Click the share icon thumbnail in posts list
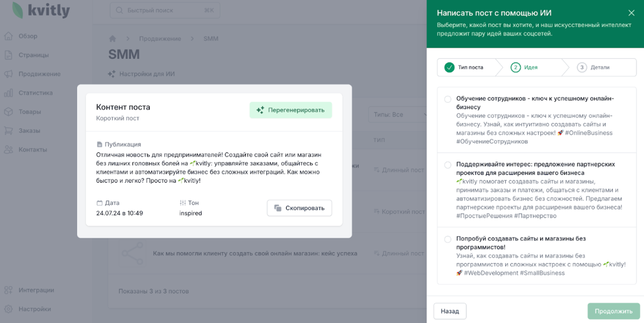The image size is (644, 323). coord(132,253)
